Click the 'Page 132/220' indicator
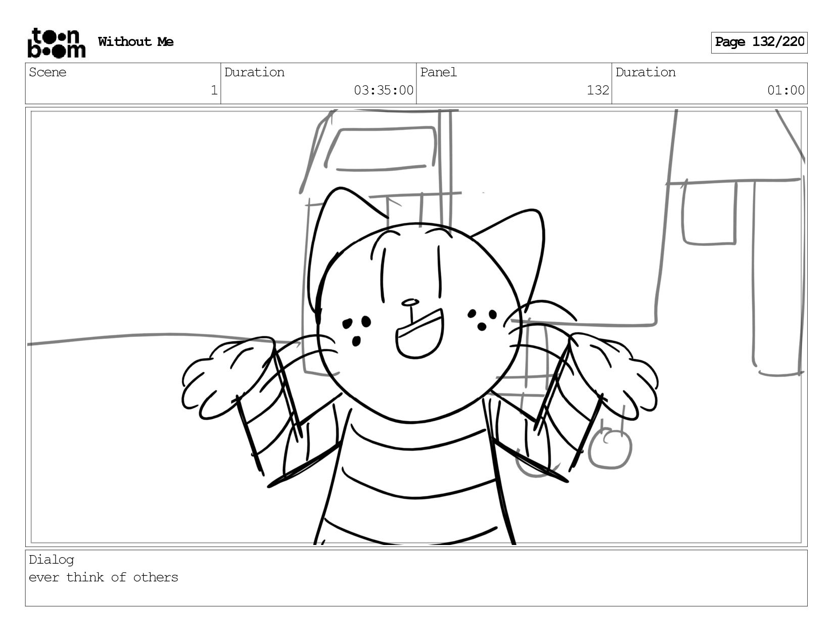This screenshot has height=644, width=834. (x=759, y=42)
